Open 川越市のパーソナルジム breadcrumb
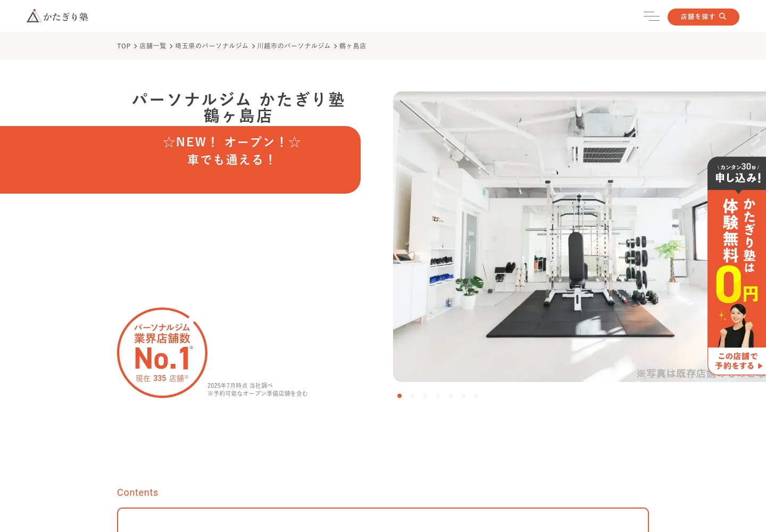Image resolution: width=766 pixels, height=532 pixels. tap(294, 46)
